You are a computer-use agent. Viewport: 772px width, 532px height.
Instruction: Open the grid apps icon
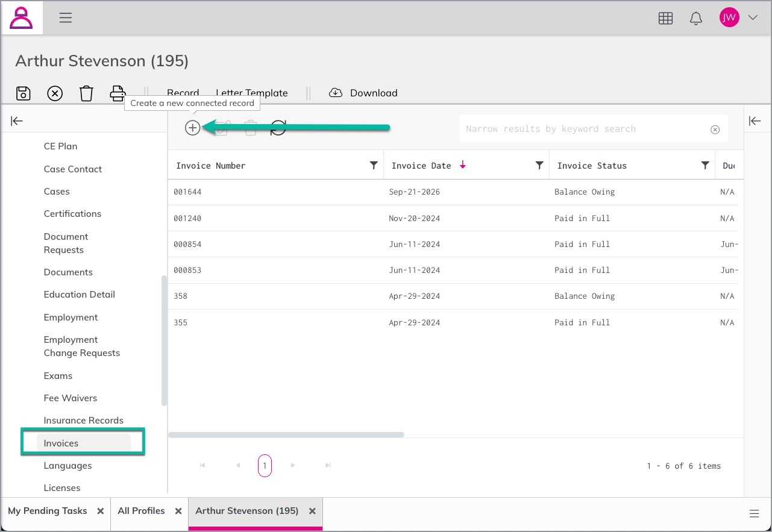click(x=665, y=18)
